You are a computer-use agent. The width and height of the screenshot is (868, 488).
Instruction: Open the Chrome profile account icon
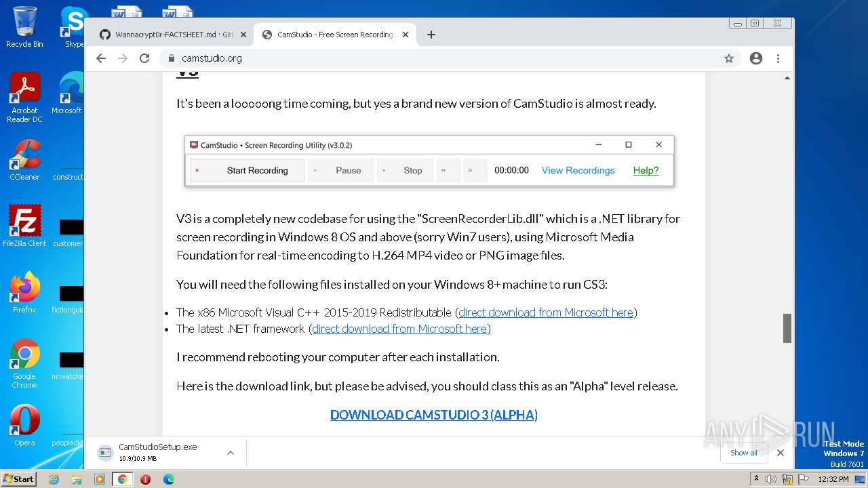pos(756,58)
